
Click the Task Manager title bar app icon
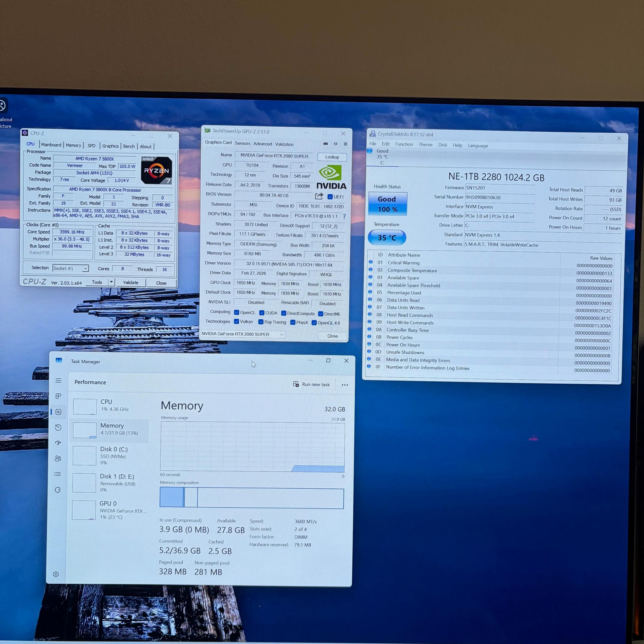point(59,360)
